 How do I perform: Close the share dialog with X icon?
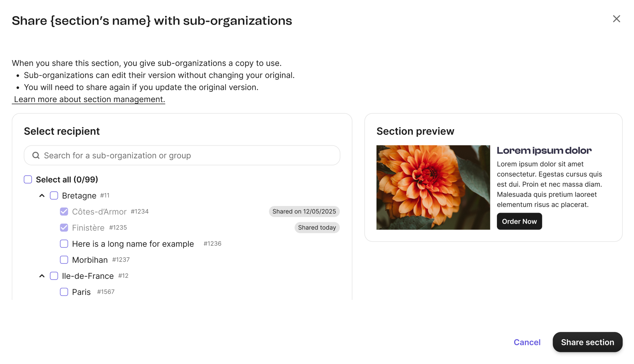[616, 19]
